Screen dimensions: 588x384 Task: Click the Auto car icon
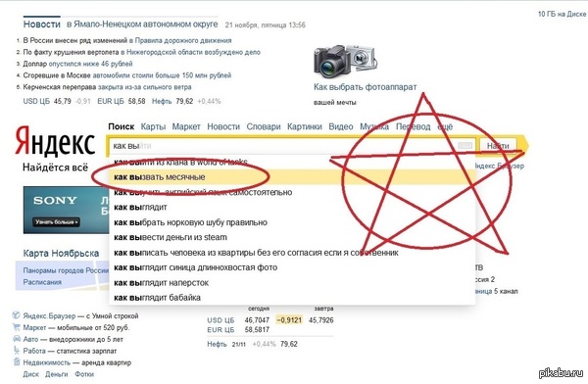pos(16,339)
